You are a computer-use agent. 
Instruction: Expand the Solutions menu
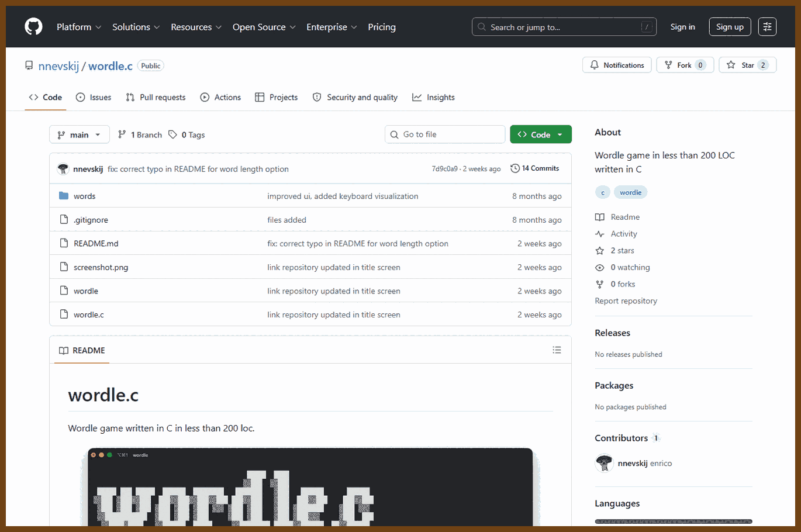[x=136, y=27]
